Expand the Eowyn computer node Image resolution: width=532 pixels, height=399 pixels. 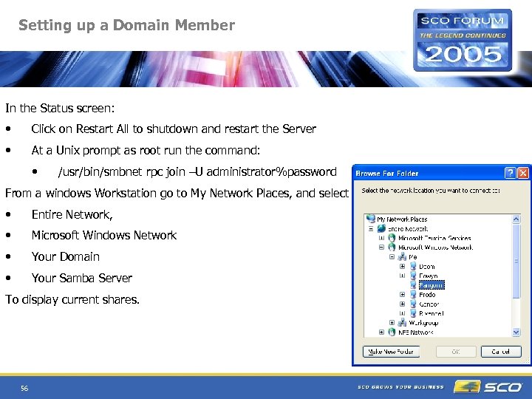click(403, 276)
